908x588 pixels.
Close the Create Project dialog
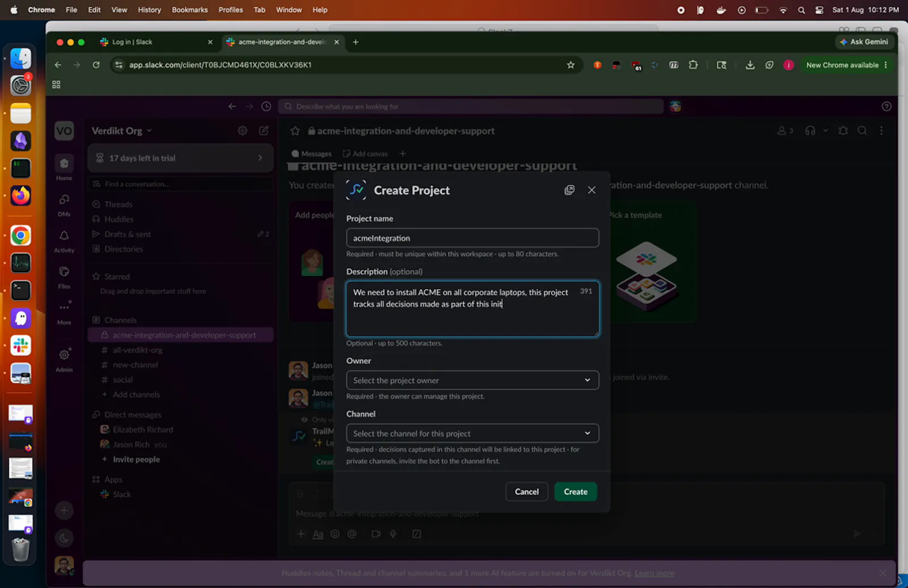pos(591,190)
